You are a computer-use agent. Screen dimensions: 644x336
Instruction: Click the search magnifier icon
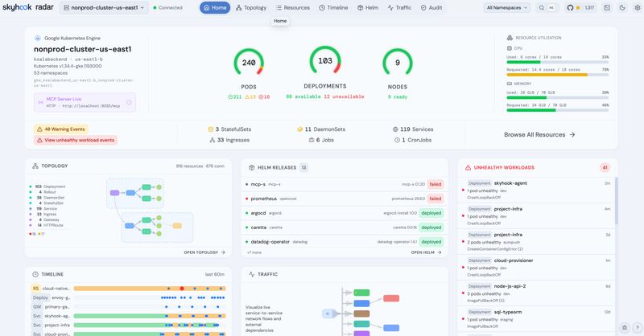click(542, 7)
